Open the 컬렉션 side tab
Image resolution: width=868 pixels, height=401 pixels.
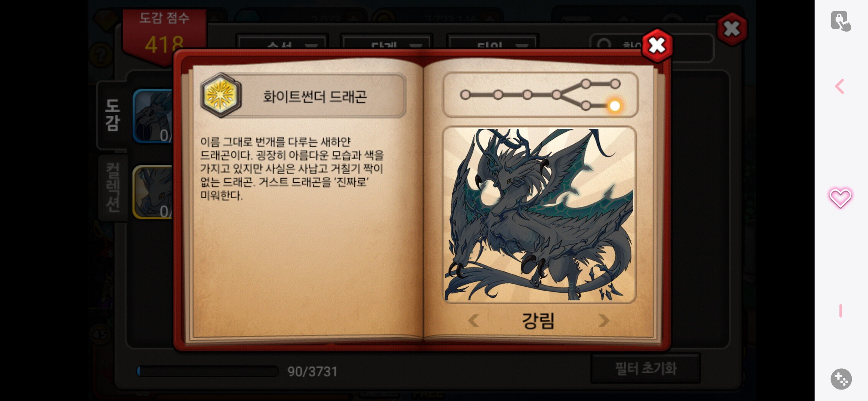pos(113,188)
